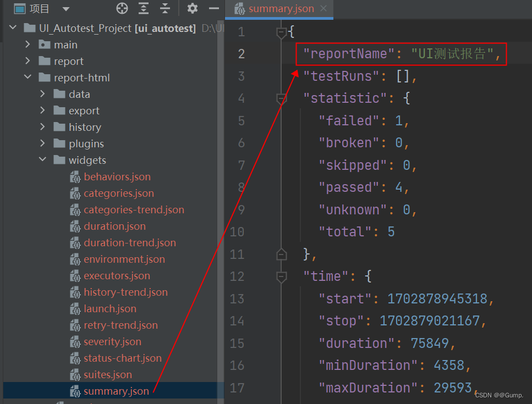
Task: Open history-trend.json in the tree
Action: [x=126, y=292]
